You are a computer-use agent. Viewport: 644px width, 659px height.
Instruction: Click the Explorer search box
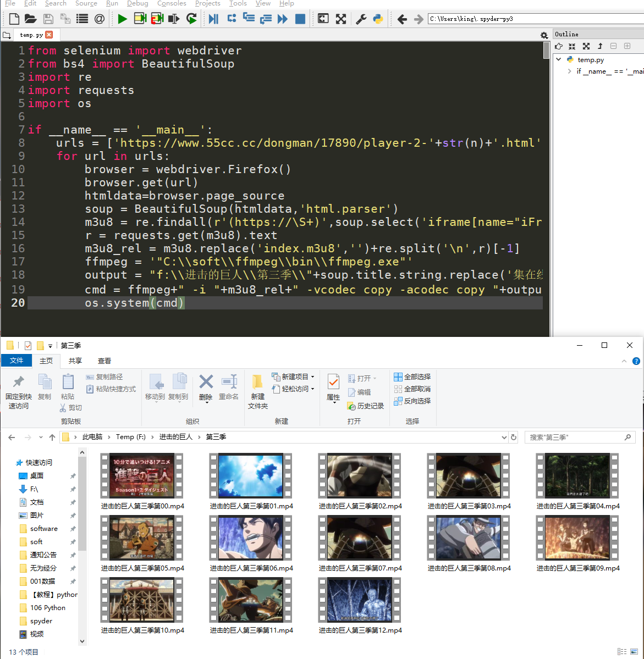point(580,438)
